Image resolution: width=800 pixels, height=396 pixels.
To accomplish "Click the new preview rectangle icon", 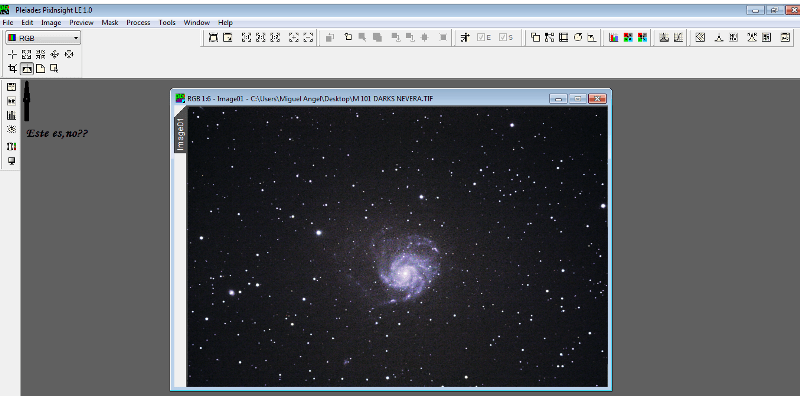I will tap(348, 37).
